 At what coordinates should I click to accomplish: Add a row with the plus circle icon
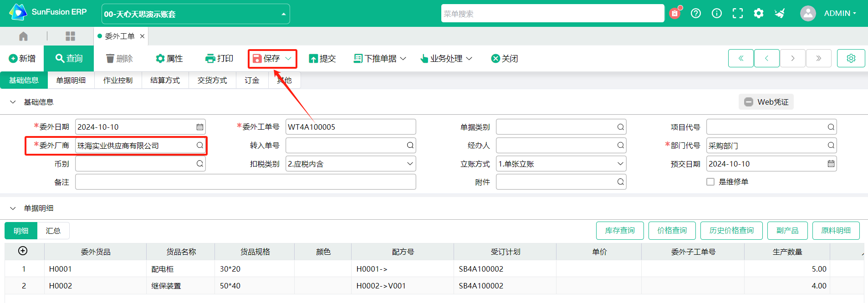23,251
